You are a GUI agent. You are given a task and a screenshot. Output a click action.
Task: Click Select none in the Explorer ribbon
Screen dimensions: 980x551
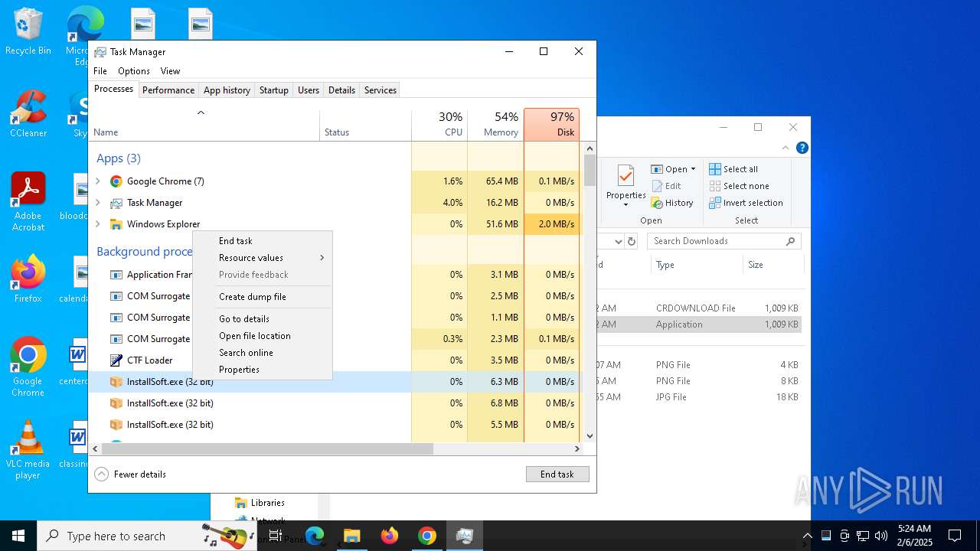pos(739,186)
